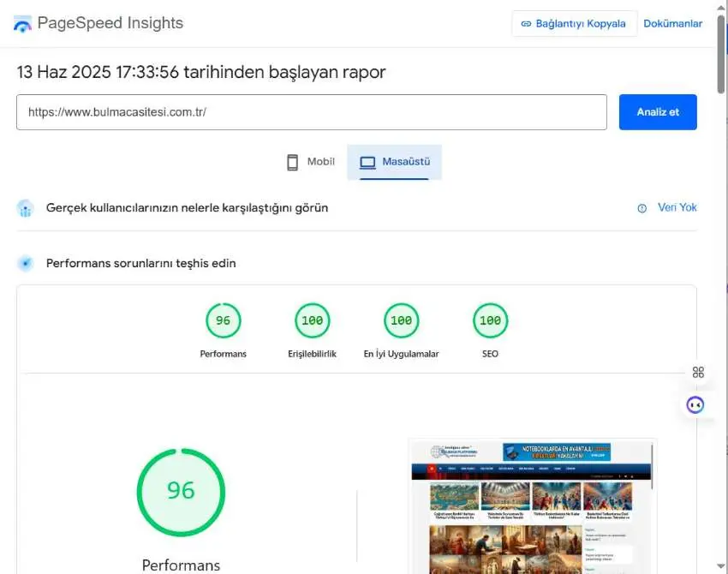
Task: Click the PageSpeed Insights logo icon
Action: [x=20, y=23]
